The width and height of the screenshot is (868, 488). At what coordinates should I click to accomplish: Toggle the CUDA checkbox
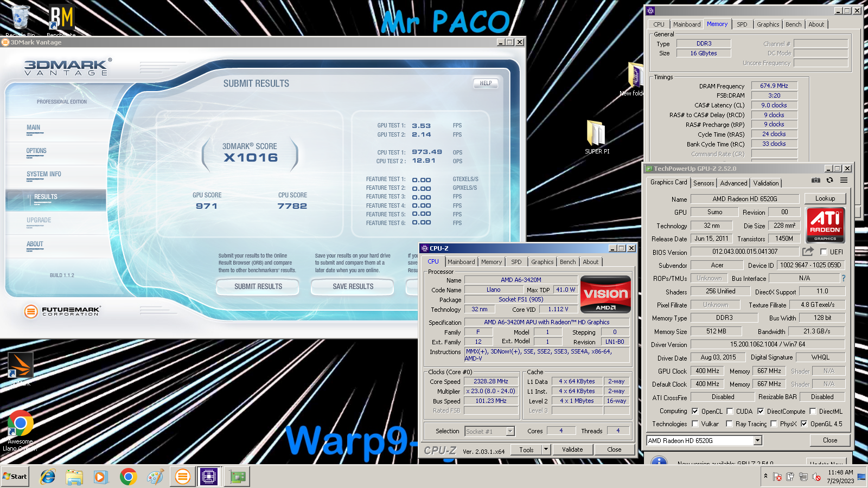coord(730,411)
